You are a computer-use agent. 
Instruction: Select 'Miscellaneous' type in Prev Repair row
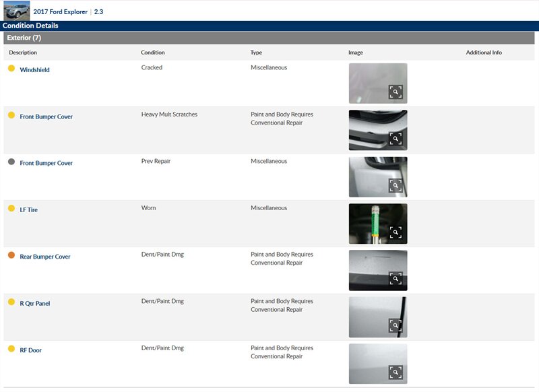[x=269, y=161]
